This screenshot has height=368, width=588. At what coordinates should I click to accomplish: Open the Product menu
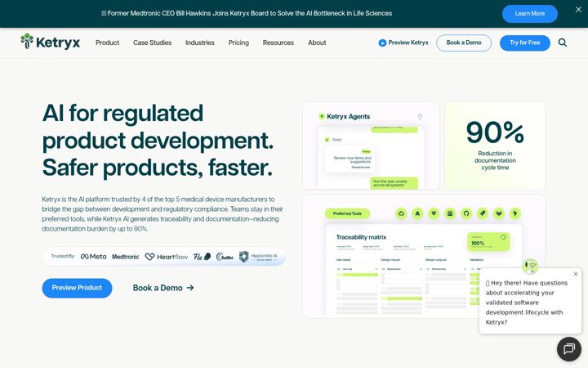pyautogui.click(x=107, y=43)
